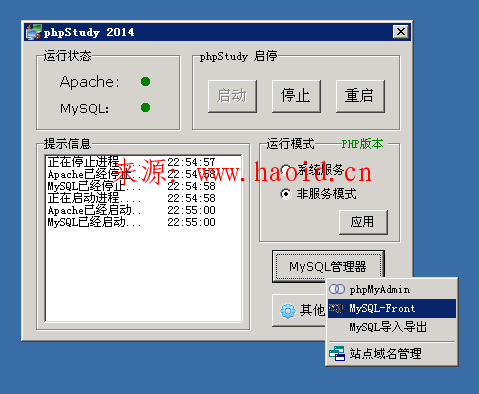Open phpMyAdmin from the popup menu
Screen dimensions: 479x394
pyautogui.click(x=391, y=289)
